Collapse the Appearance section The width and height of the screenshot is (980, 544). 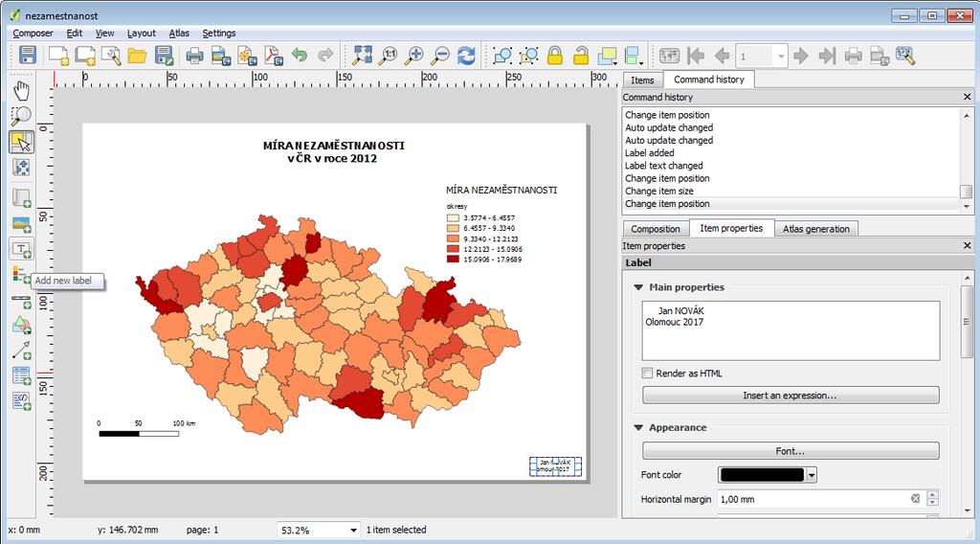point(638,428)
